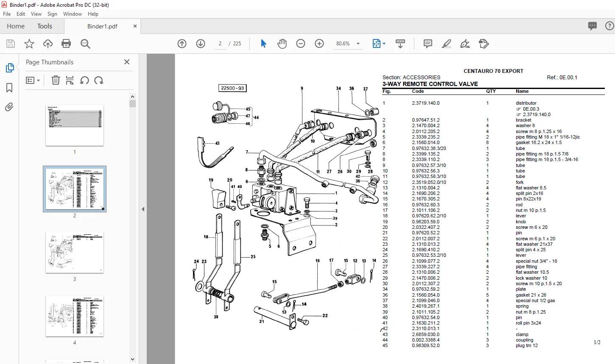Upload file to cloud icon
This screenshot has height=364, width=615.
(48, 44)
